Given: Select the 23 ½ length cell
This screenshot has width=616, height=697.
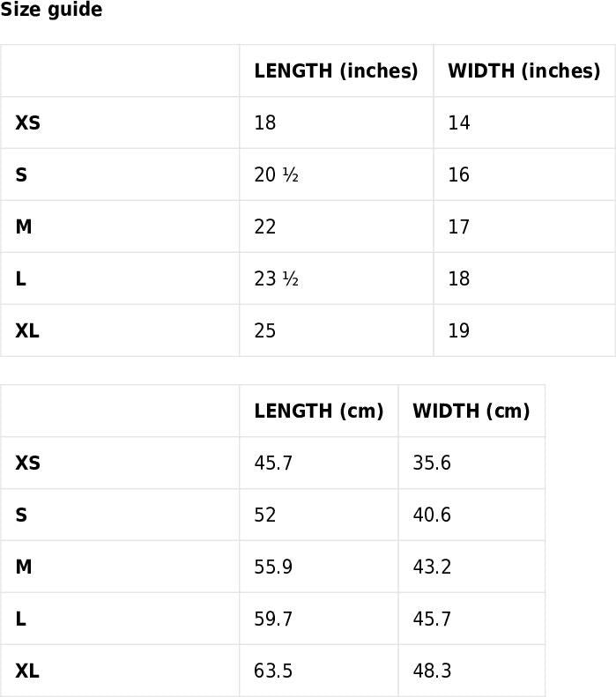Looking at the screenshot, I should [x=276, y=278].
